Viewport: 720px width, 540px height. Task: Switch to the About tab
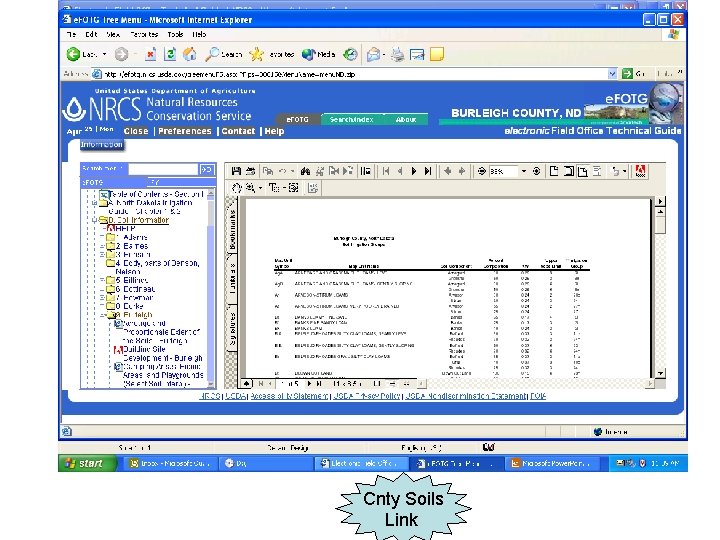pos(406,119)
